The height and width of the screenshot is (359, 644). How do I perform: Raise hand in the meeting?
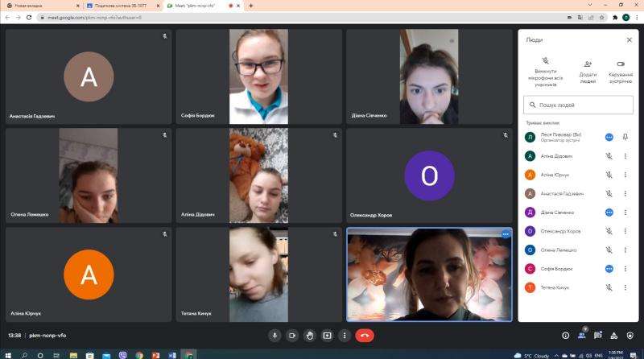[x=310, y=335]
